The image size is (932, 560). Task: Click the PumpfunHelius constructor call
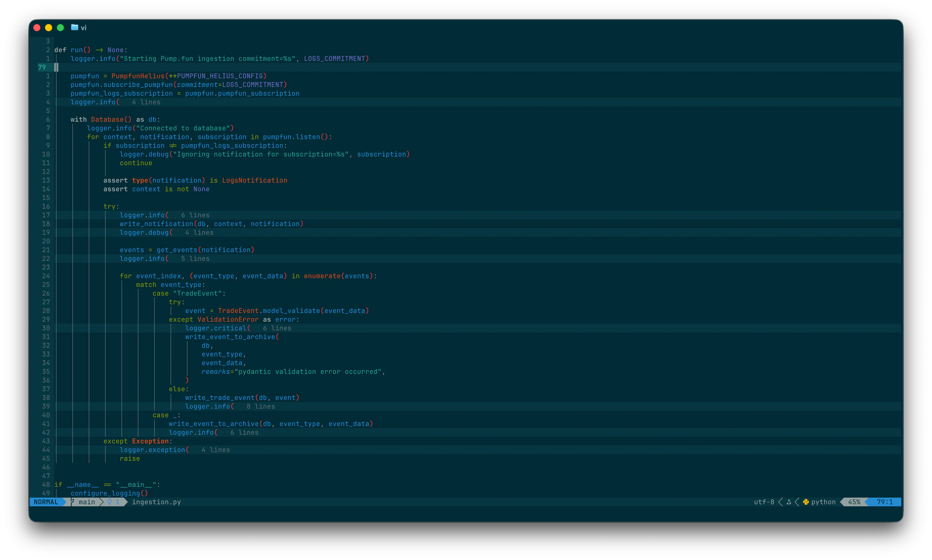(x=189, y=76)
